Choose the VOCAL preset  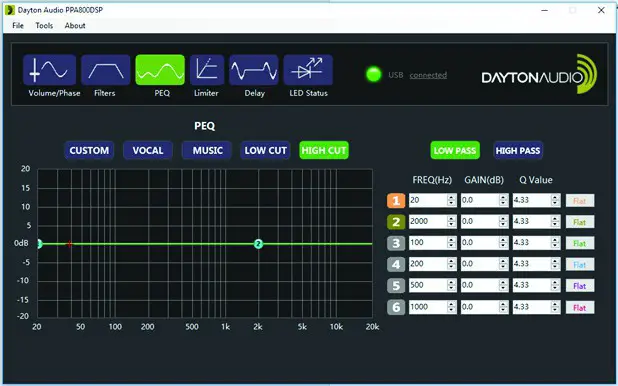click(148, 150)
